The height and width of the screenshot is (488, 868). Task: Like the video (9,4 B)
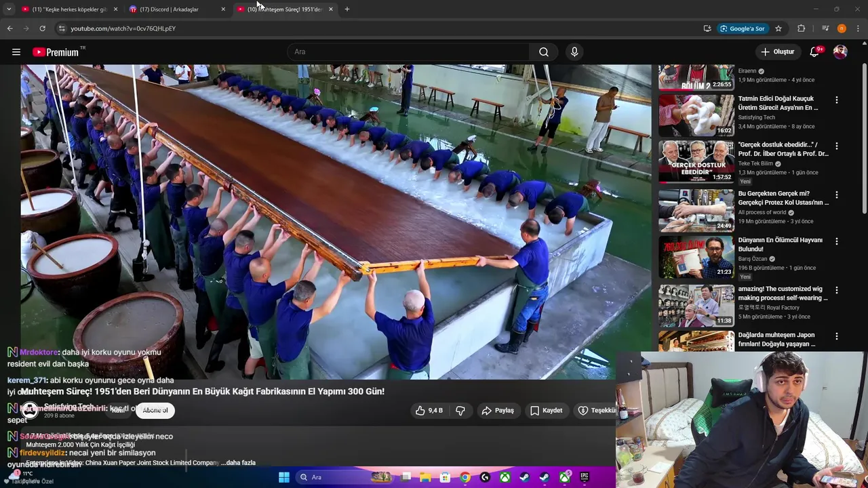429,411
